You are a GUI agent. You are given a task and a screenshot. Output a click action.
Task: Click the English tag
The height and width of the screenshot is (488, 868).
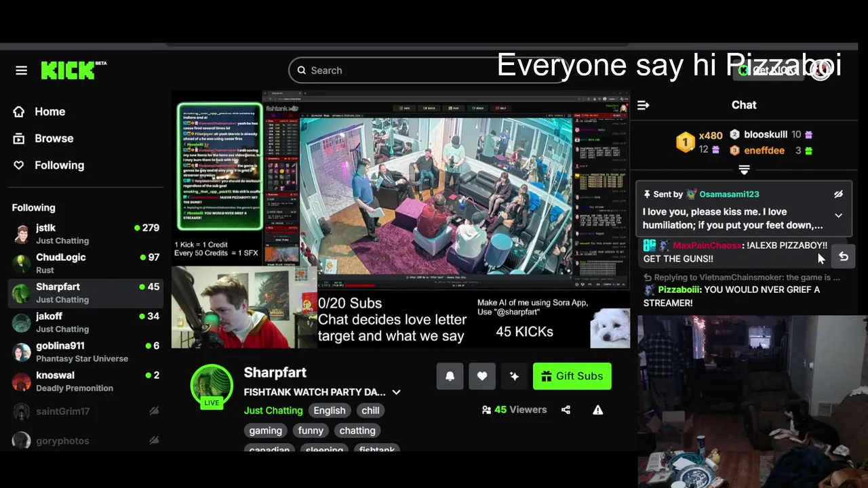(330, 411)
